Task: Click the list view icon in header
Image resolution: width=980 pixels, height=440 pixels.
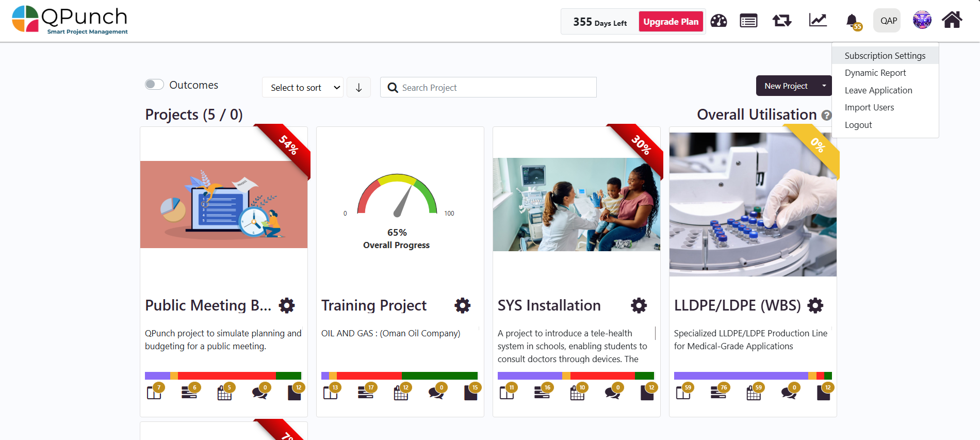Action: (748, 21)
